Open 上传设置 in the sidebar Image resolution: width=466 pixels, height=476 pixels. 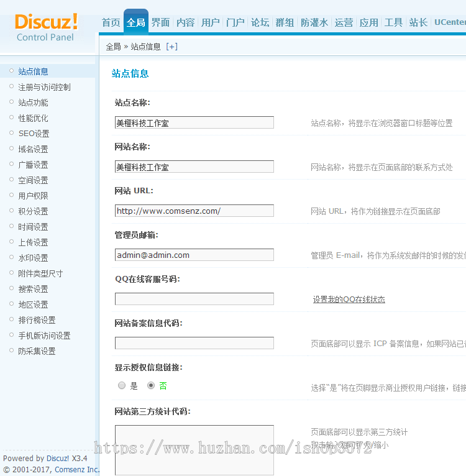point(33,242)
